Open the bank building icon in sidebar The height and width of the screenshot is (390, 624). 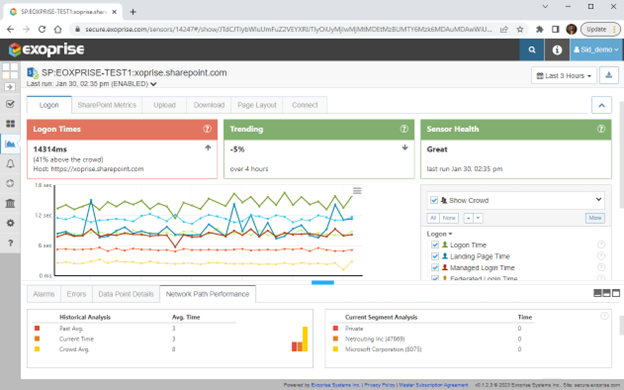coord(10,203)
